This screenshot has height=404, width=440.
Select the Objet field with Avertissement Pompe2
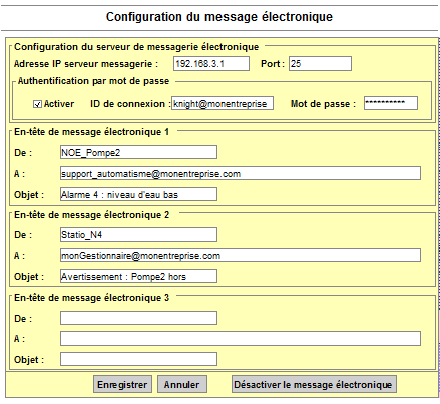(x=138, y=276)
